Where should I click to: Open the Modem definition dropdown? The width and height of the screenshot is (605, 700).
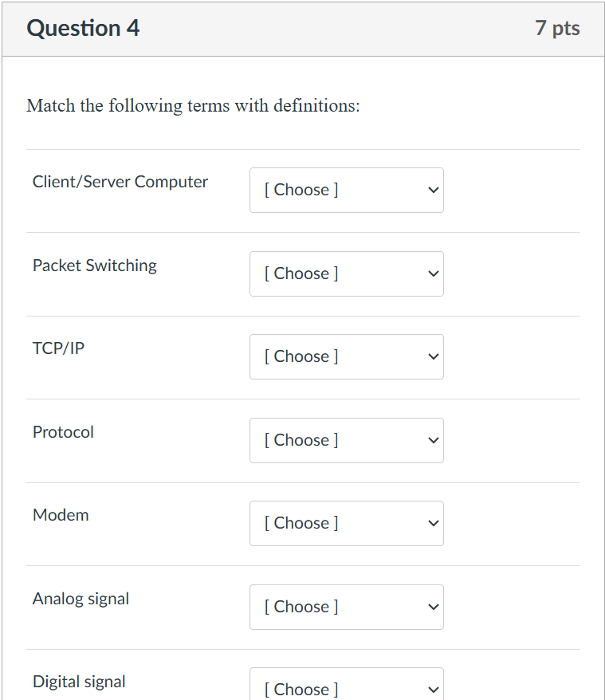tap(346, 523)
